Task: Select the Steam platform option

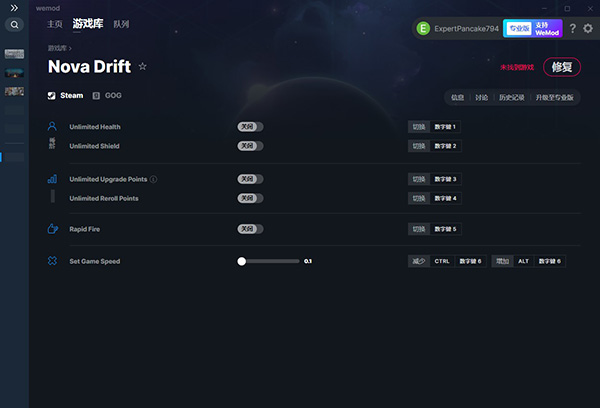Action: pos(65,96)
